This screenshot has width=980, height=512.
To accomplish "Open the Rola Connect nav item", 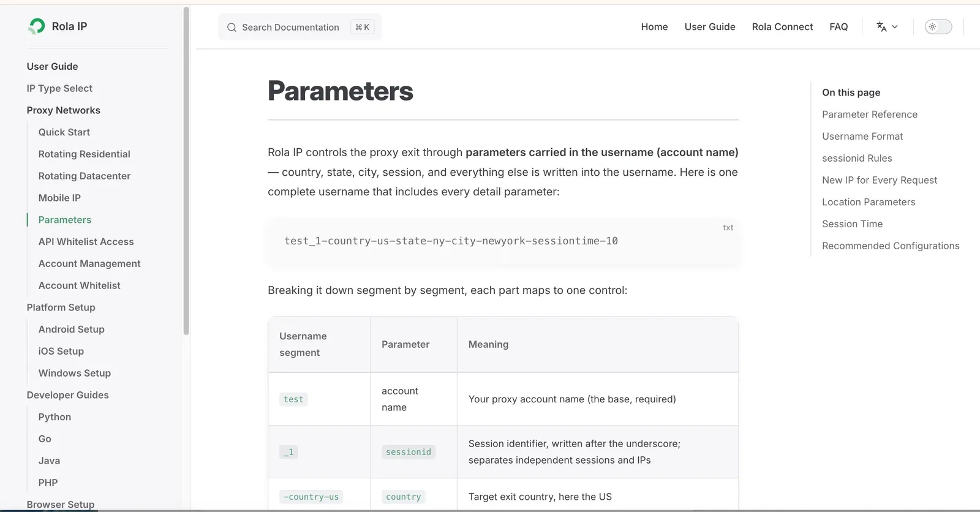I will point(782,27).
